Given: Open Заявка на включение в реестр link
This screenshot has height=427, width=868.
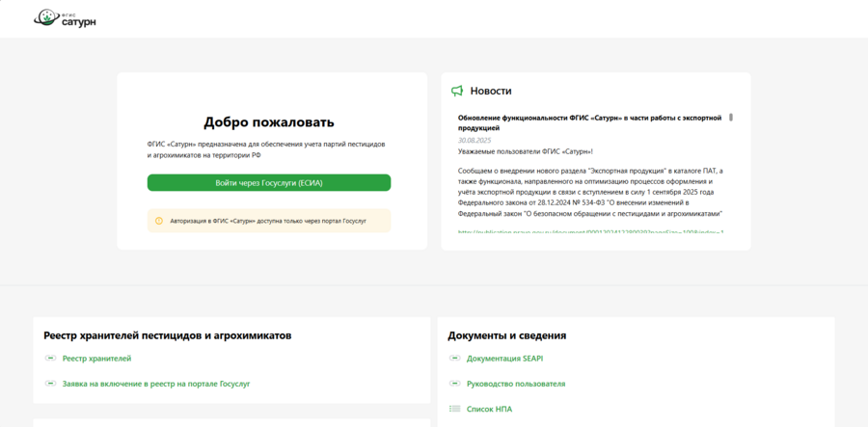Looking at the screenshot, I should pos(156,384).
